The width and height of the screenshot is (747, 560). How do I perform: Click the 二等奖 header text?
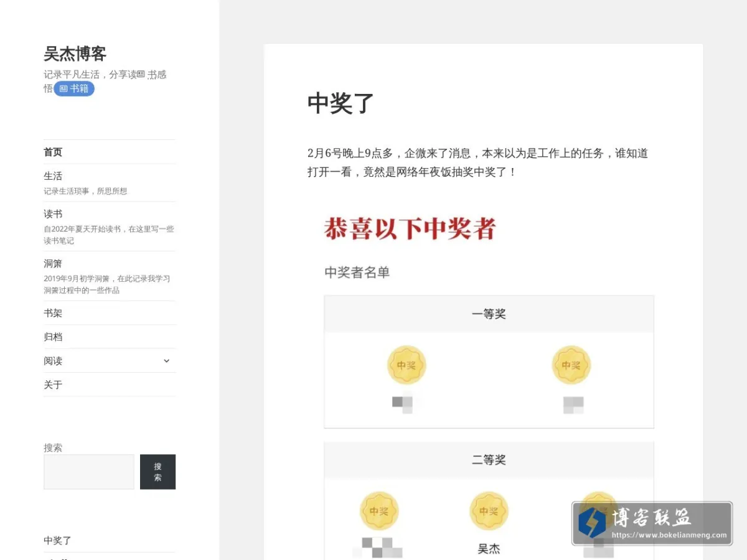(489, 460)
